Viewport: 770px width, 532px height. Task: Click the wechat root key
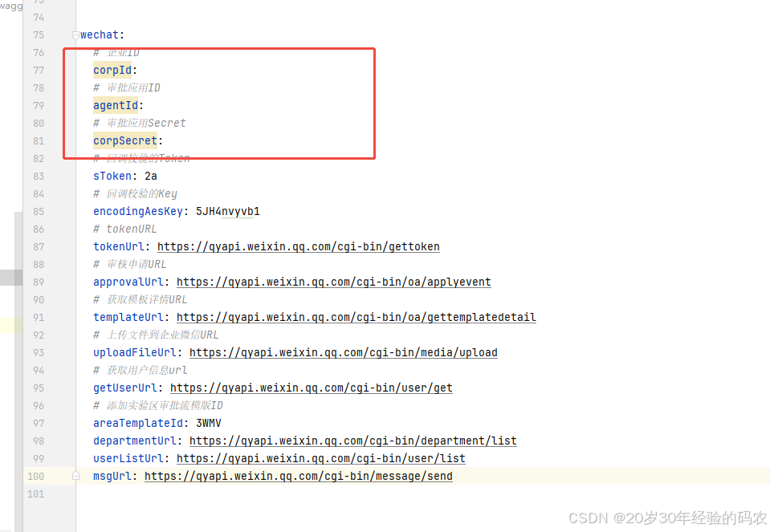[x=100, y=35]
